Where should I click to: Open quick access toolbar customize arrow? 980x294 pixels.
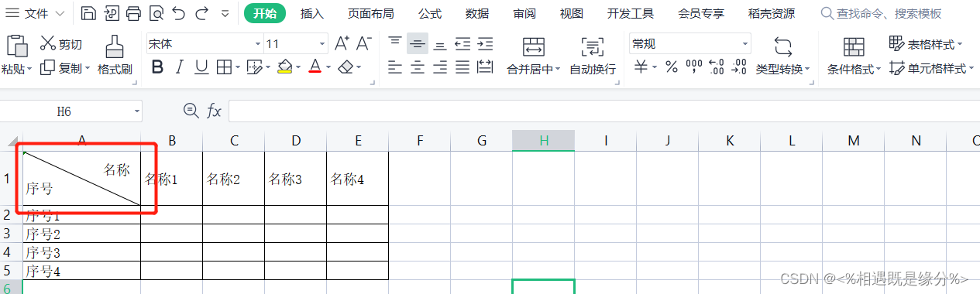tap(225, 13)
